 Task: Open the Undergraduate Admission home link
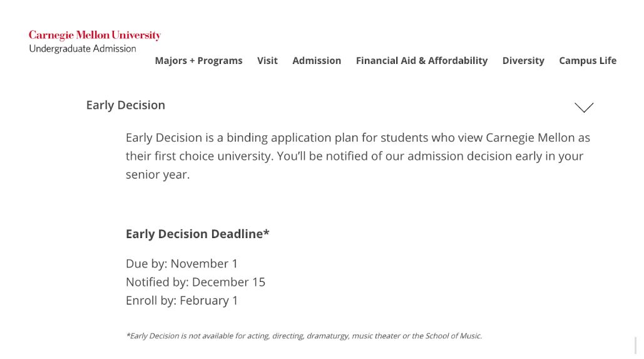click(83, 49)
